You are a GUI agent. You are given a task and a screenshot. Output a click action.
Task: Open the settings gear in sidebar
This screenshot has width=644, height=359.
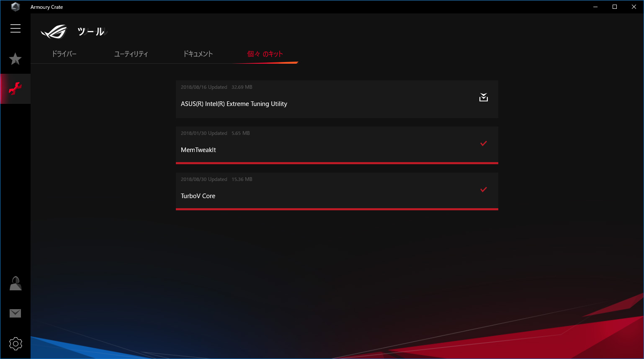15,344
